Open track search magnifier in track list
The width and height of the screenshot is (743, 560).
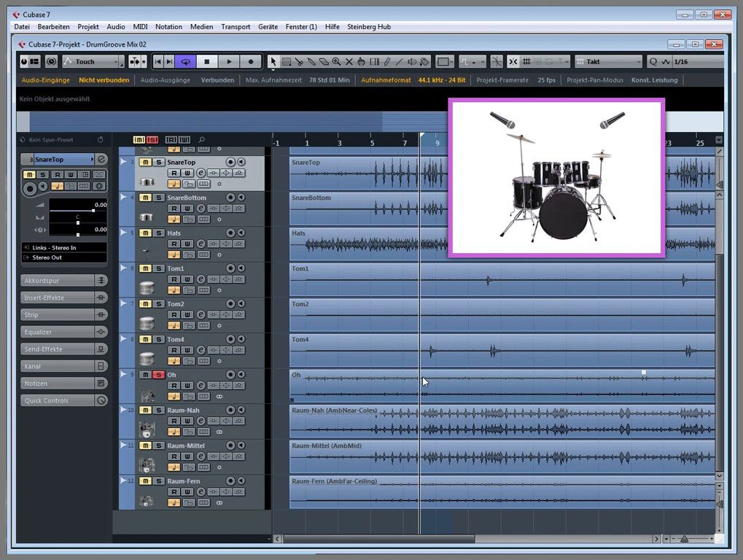tap(202, 140)
